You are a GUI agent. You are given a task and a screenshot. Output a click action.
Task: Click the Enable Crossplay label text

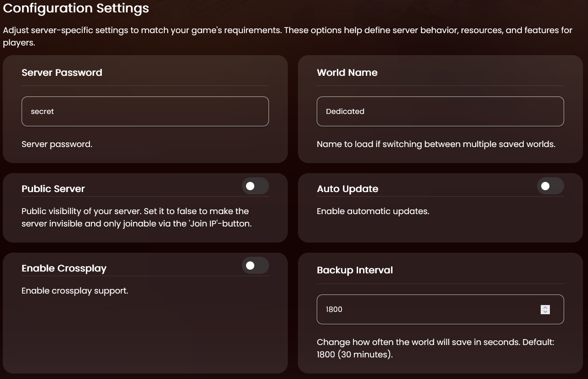pos(64,268)
